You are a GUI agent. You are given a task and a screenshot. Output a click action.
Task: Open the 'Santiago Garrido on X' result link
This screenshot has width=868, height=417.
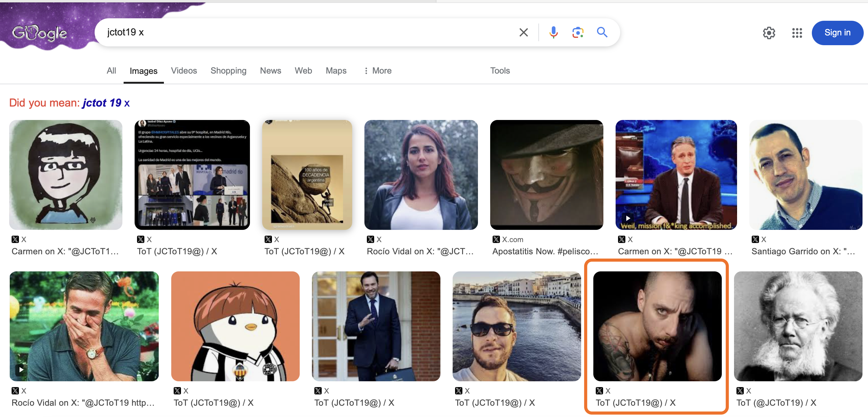click(x=803, y=252)
